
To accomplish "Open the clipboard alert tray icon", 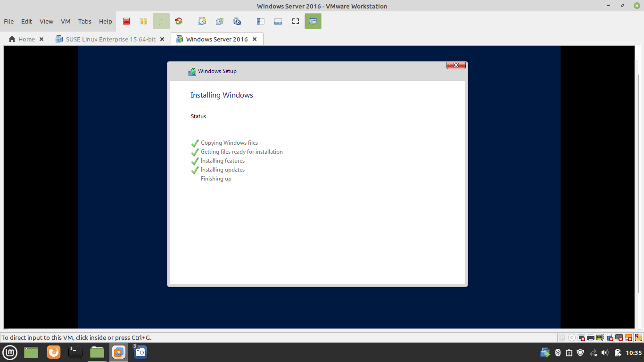I will coord(569,353).
